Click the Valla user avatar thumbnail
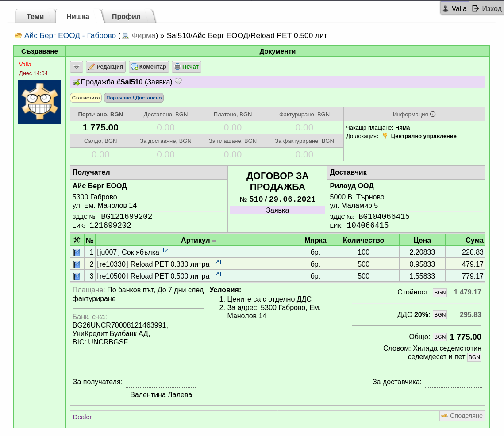This screenshot has height=436, width=504. (39, 102)
